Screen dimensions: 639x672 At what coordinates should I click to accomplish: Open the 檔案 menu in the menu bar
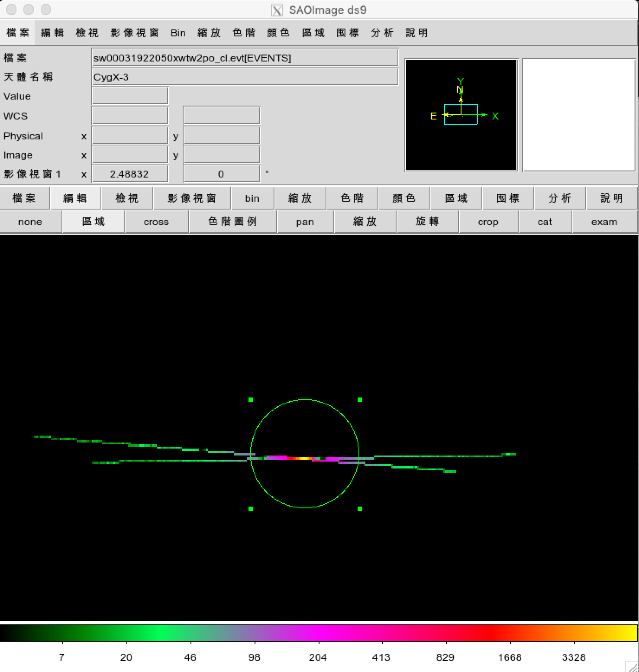pos(18,33)
